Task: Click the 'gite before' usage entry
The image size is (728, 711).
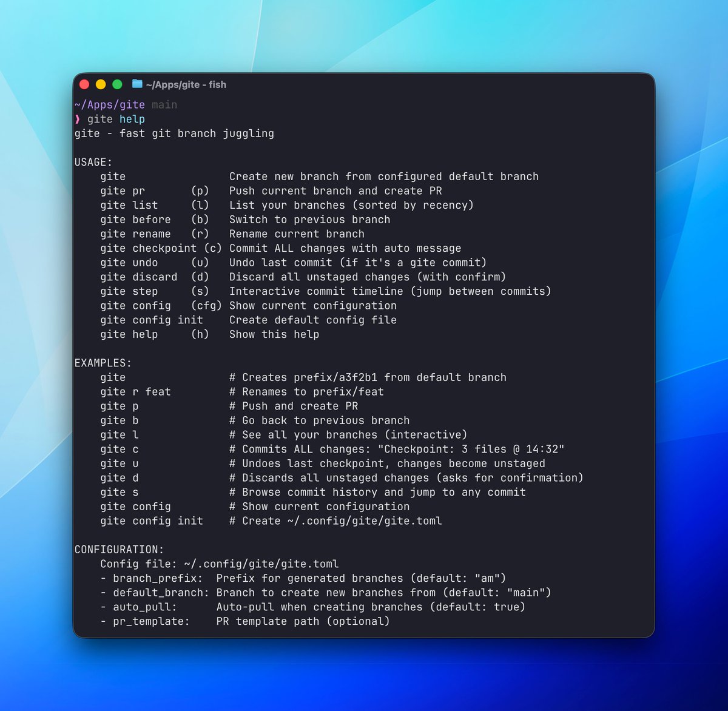Action: tap(136, 220)
